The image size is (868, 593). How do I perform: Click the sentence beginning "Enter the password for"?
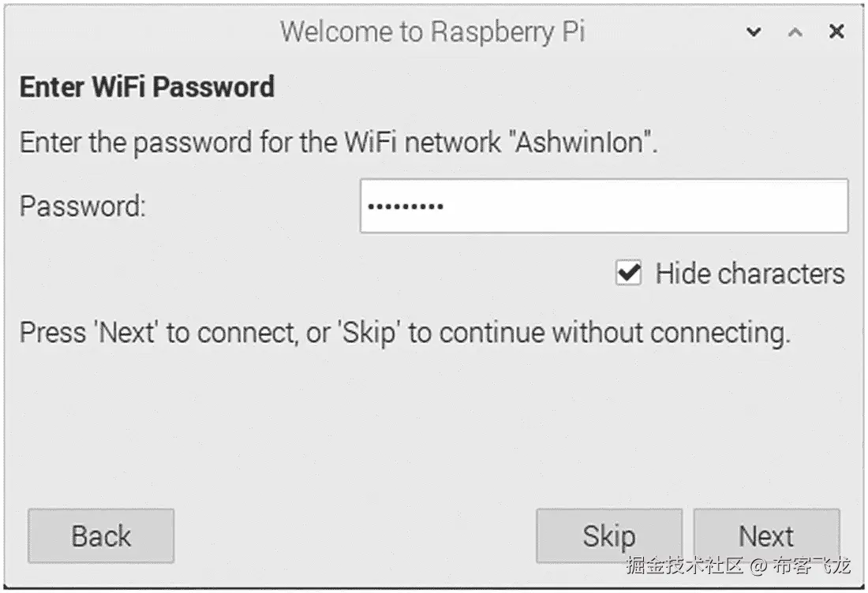(339, 144)
